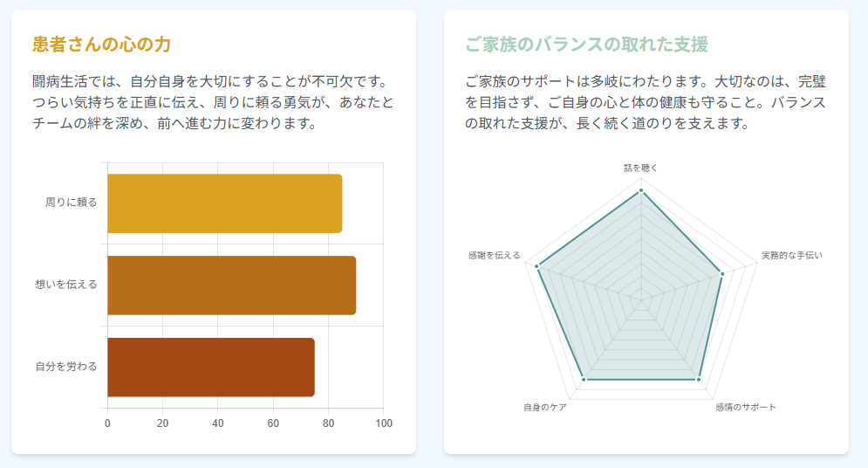This screenshot has height=468, width=868.
Task: Click the dark red 自分を労わる bar
Action: 210,367
